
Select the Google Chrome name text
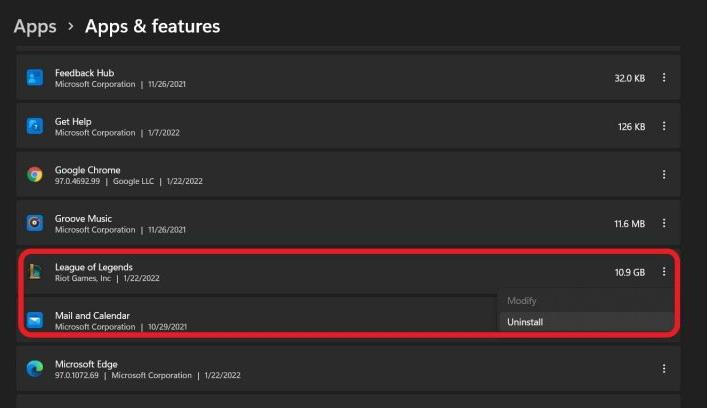coord(87,170)
